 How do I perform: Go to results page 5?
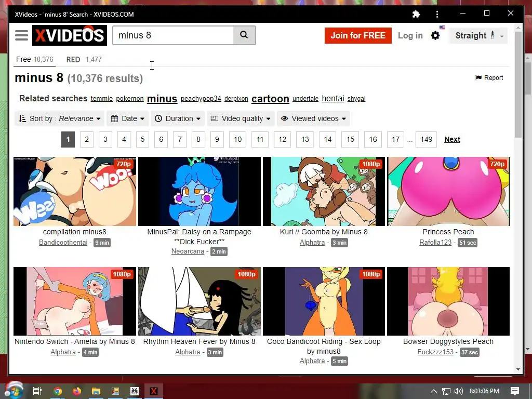pos(142,139)
